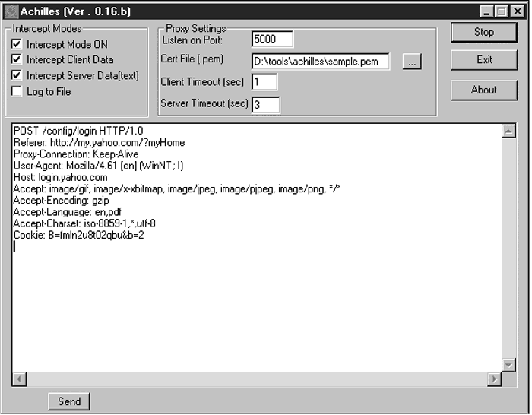The height and width of the screenshot is (415, 532).
Task: Maximize the Achilles window
Action: click(502, 11)
